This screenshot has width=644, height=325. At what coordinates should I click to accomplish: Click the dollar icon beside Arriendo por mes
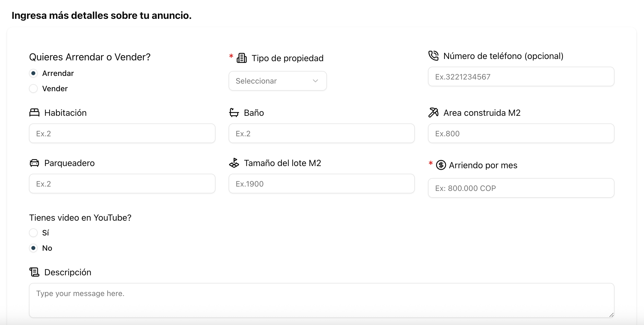coord(441,165)
